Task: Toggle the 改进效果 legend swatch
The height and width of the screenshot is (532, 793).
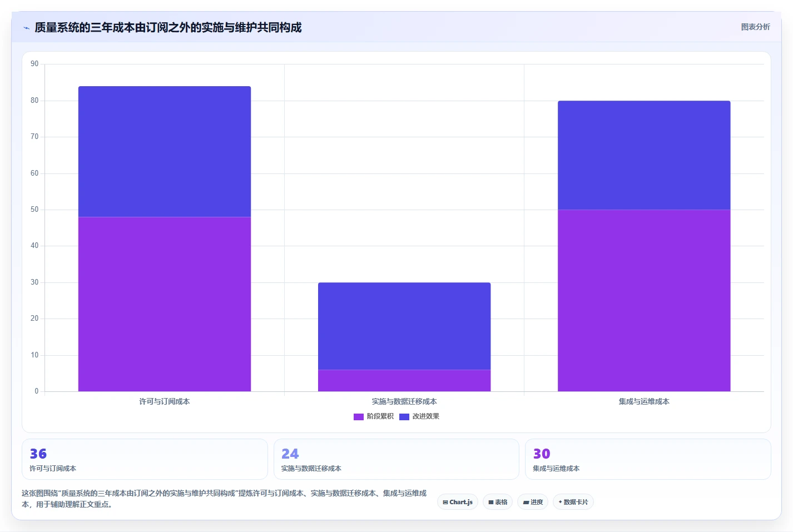Action: coord(404,416)
